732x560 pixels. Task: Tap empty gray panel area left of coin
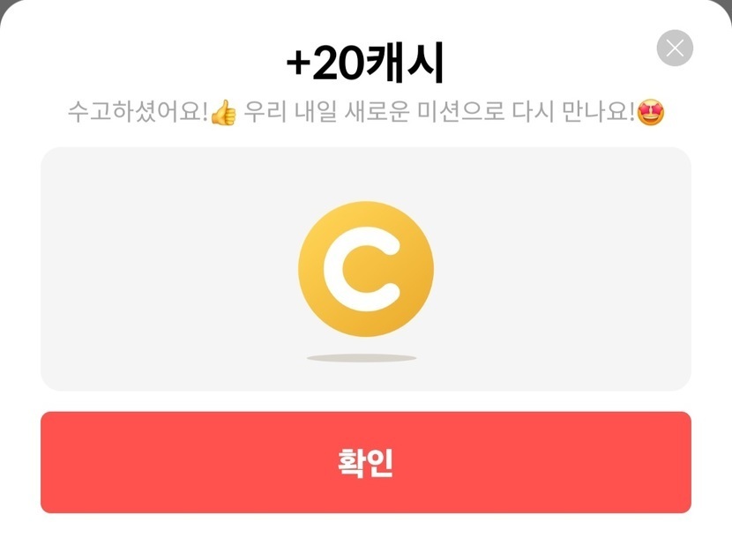coord(168,269)
